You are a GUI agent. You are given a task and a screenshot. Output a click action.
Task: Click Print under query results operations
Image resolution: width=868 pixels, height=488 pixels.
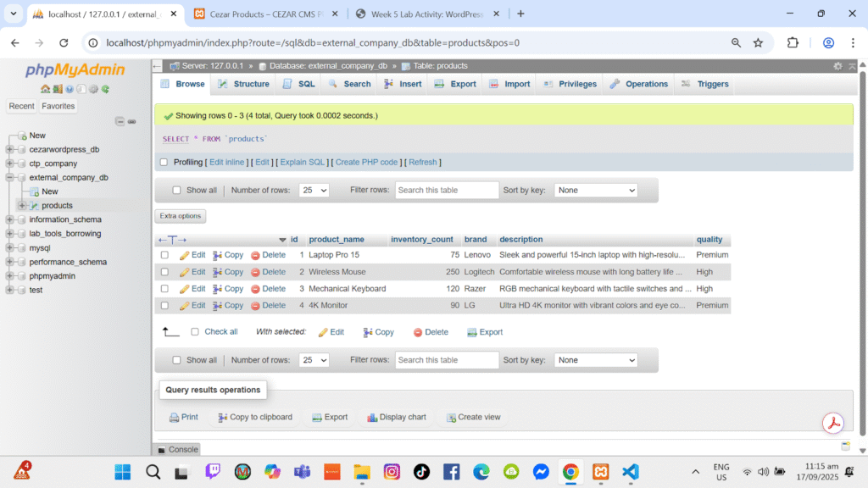click(x=183, y=417)
